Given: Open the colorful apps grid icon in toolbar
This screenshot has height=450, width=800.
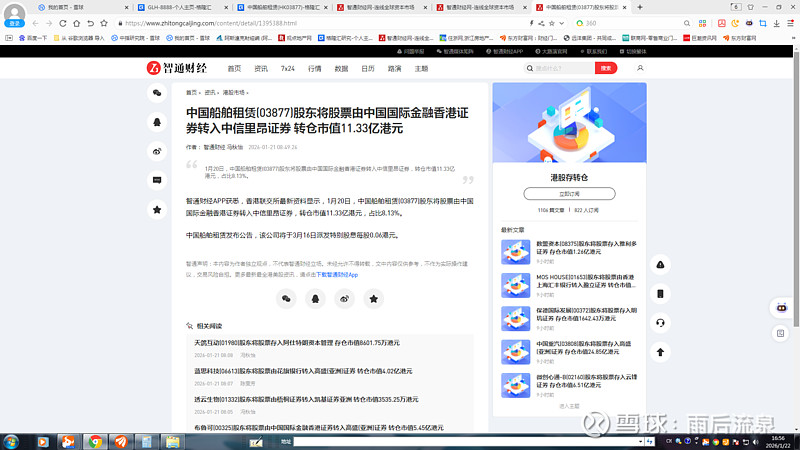Looking at the screenshot, I should (x=703, y=23).
